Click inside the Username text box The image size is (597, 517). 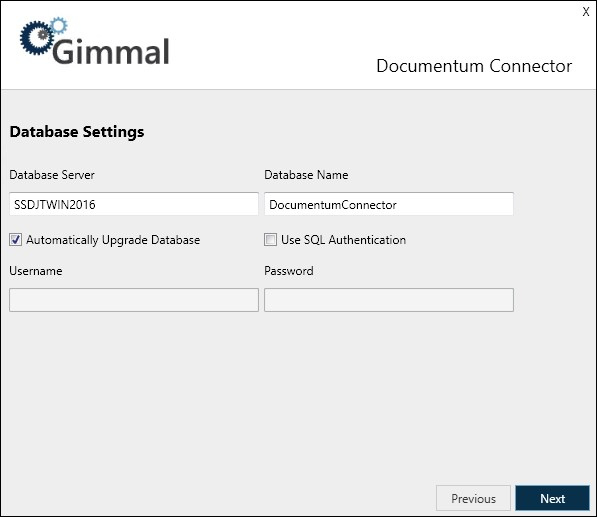pos(134,300)
